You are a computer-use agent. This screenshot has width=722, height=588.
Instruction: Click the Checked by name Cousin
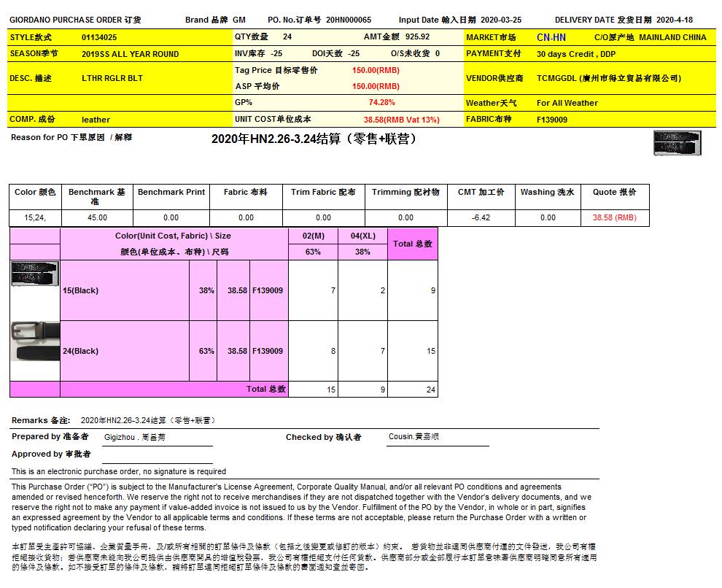[x=414, y=437]
